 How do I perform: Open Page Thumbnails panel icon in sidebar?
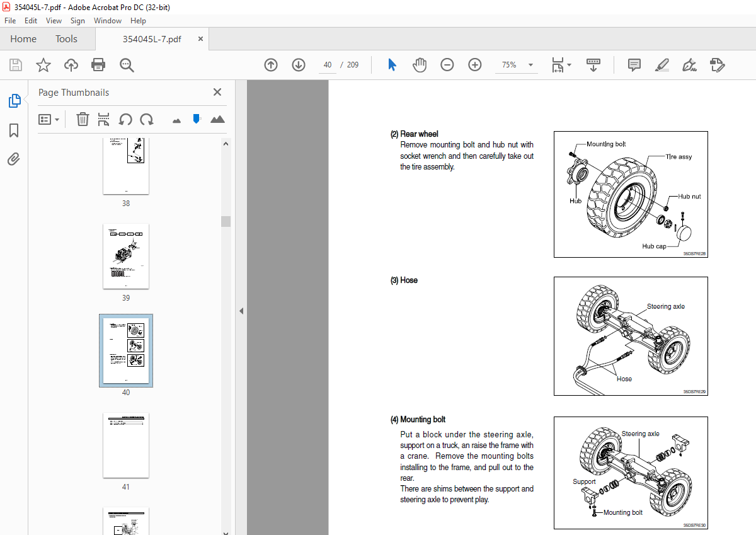click(14, 101)
